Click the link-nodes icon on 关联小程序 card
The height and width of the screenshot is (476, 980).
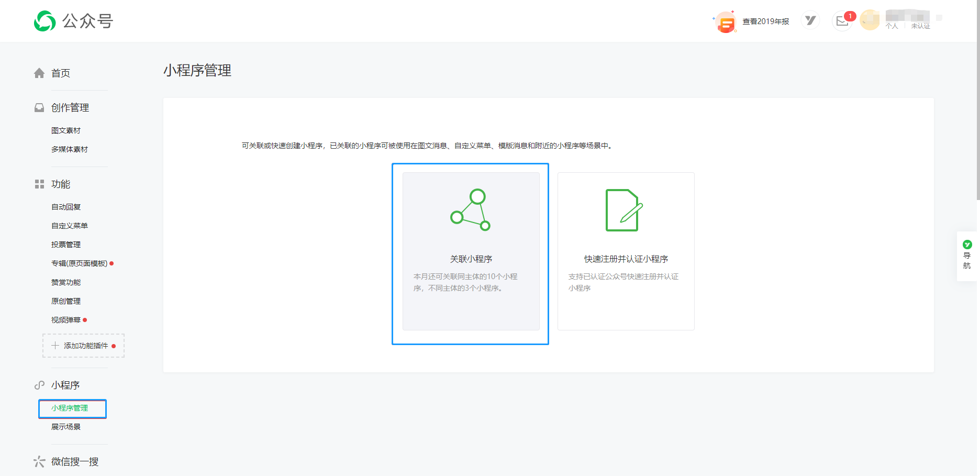(471, 210)
